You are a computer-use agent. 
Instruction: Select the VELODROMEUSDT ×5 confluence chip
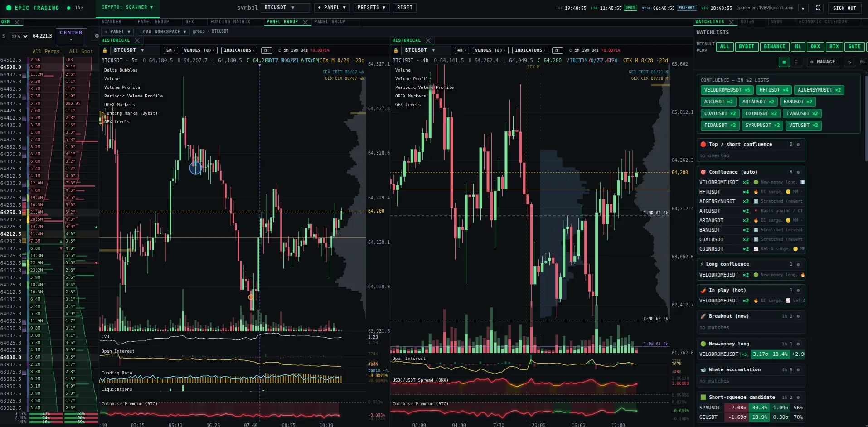pos(727,90)
